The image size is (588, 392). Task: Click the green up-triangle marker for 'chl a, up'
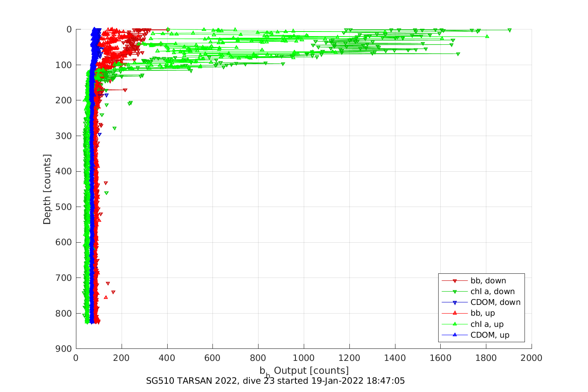click(454, 324)
